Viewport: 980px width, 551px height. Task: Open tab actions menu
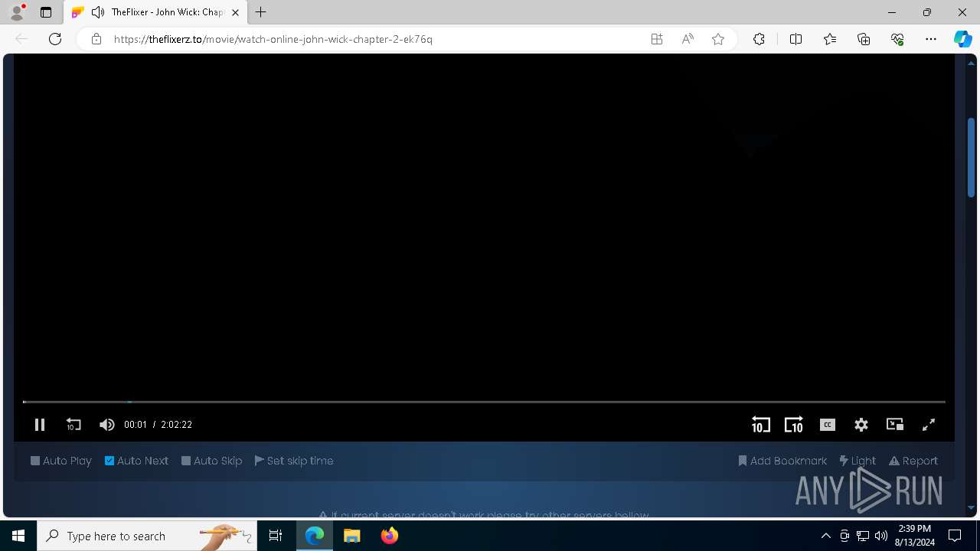pyautogui.click(x=46, y=12)
